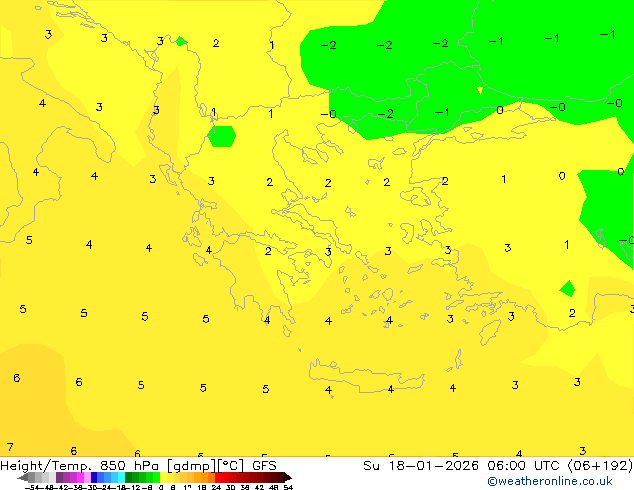
Task: Click the tiny yellow spot inside the green area
Action: click(480, 91)
